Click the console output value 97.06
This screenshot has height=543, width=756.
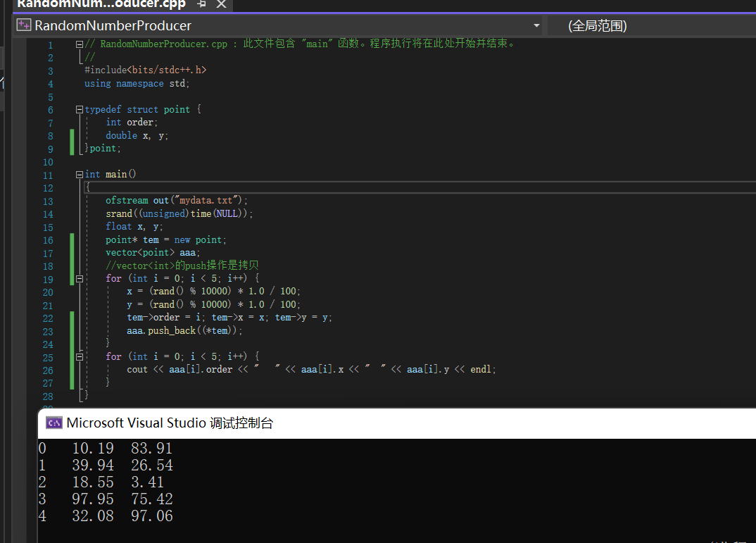point(151,516)
